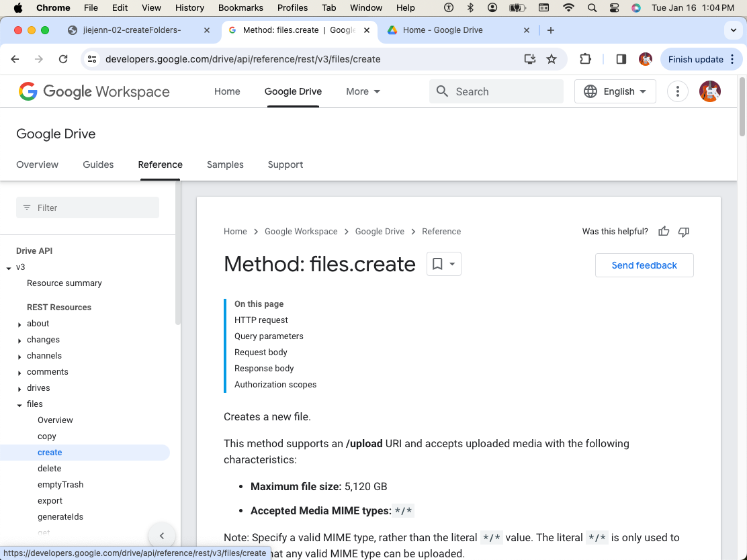This screenshot has width=747, height=560.
Task: Click the Filter input in the sidebar
Action: [x=87, y=207]
